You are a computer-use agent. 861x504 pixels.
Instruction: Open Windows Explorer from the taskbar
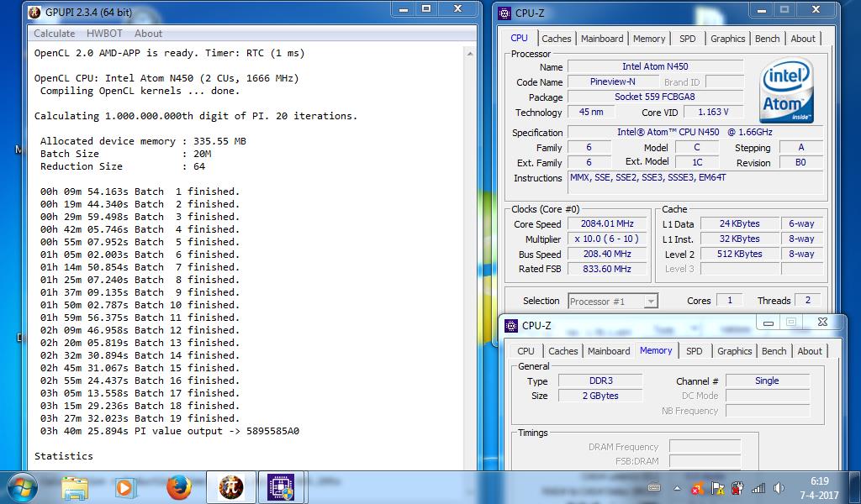coord(75,487)
